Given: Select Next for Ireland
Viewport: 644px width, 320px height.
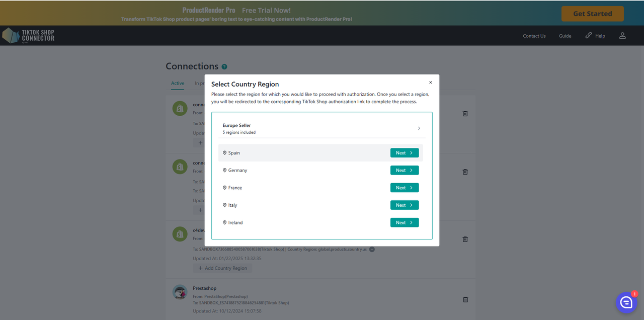Looking at the screenshot, I should pyautogui.click(x=404, y=222).
